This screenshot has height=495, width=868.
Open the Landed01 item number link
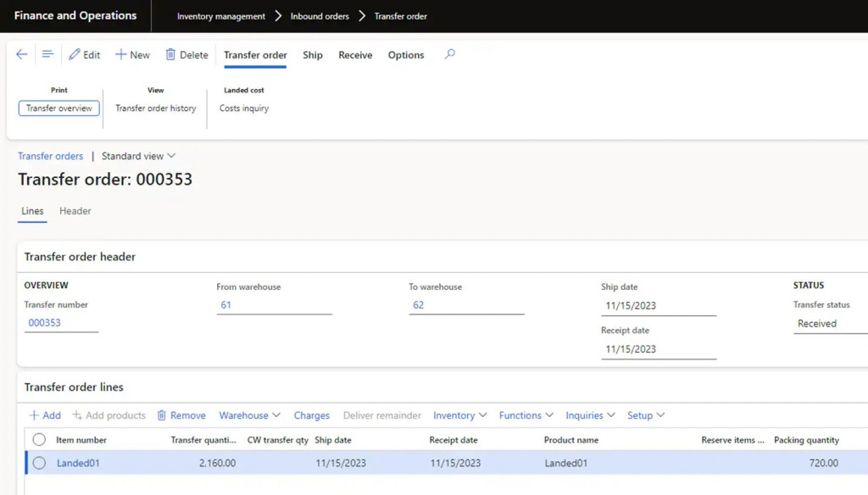click(78, 463)
